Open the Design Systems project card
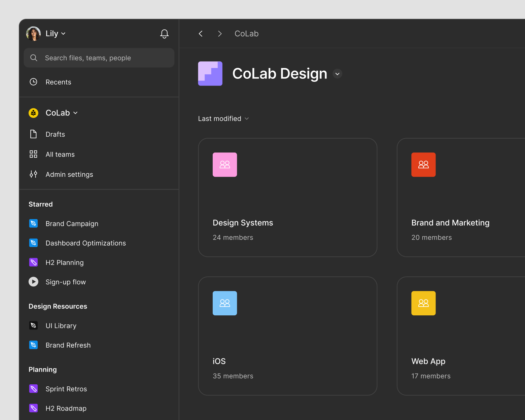The image size is (525, 420). (x=288, y=198)
